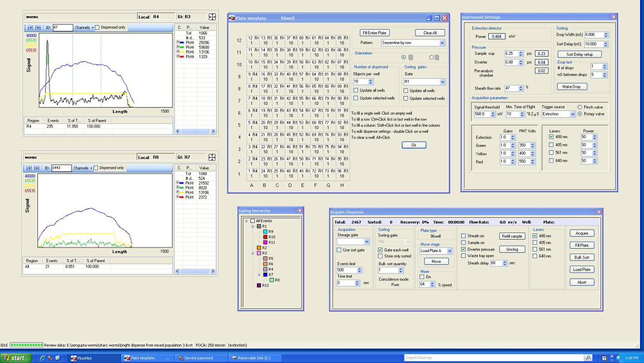The width and height of the screenshot is (644, 363).
Task: Select the Pinch valve radio button
Action: (580, 107)
